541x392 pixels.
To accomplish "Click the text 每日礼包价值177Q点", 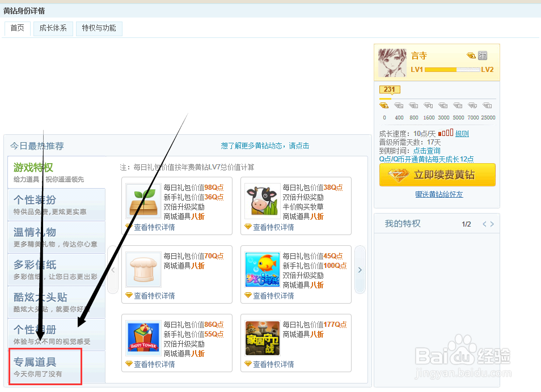I will (315, 325).
